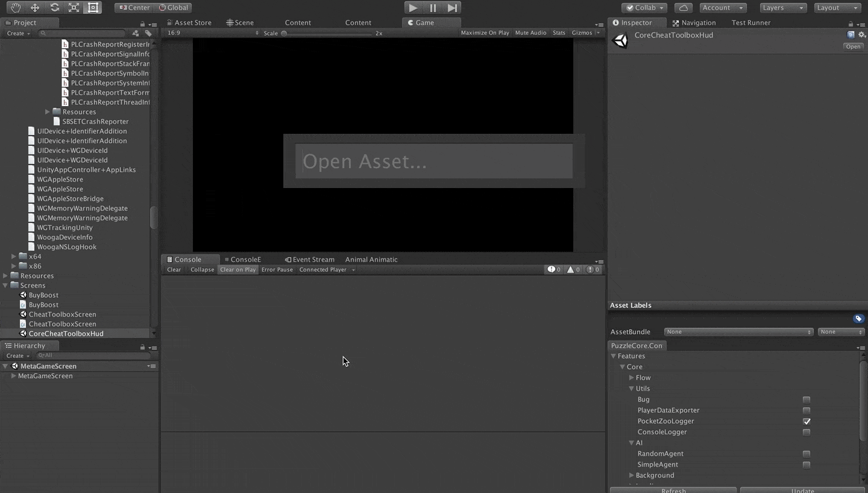The image size is (868, 493).
Task: Disable the PocketZooLogger checkbox
Action: pos(807,421)
